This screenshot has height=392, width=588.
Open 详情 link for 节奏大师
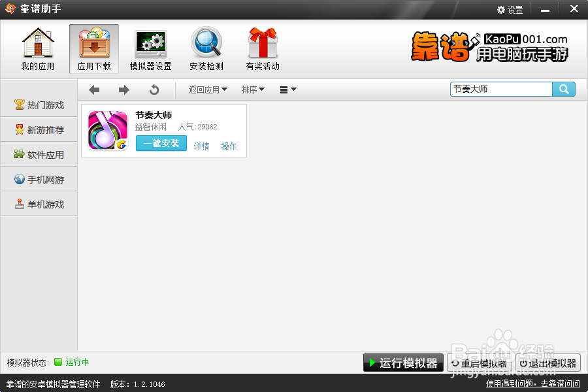(x=201, y=146)
